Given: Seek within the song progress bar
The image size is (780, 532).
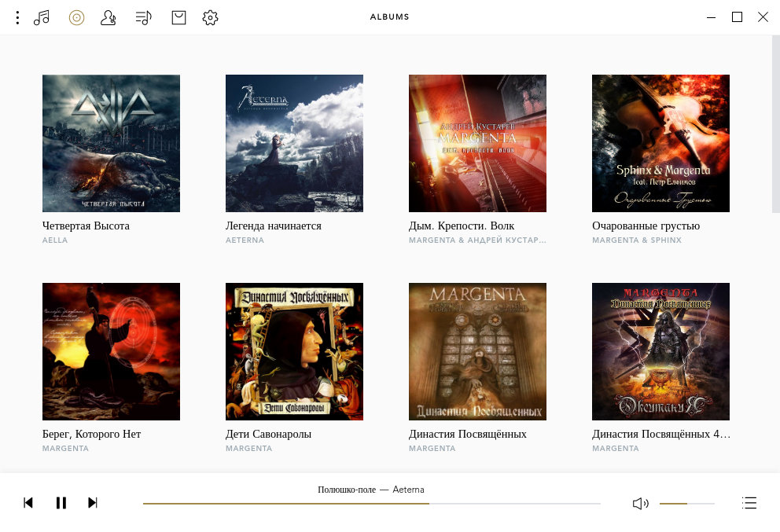Looking at the screenshot, I should [372, 504].
